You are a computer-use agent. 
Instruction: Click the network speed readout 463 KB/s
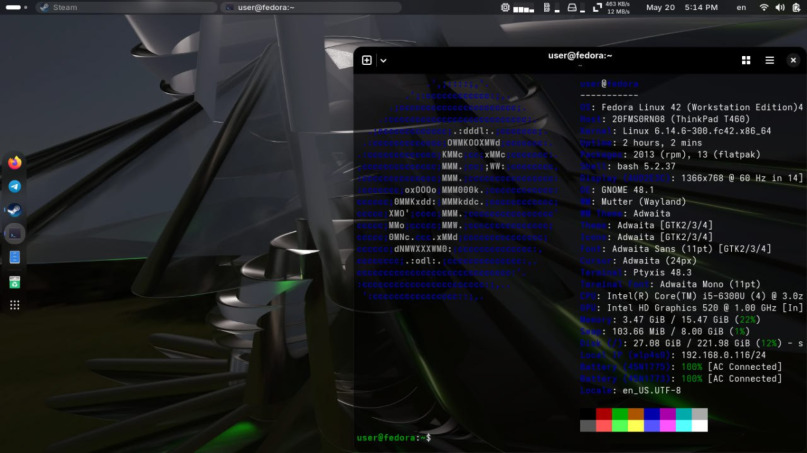[618, 4]
